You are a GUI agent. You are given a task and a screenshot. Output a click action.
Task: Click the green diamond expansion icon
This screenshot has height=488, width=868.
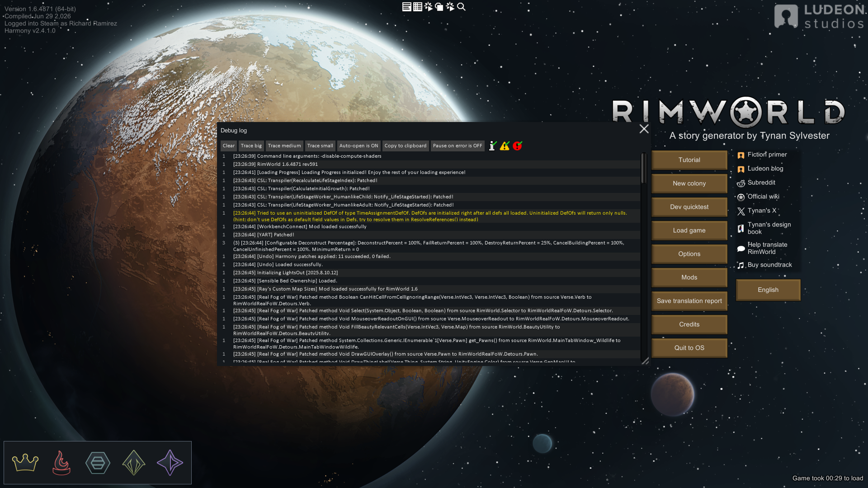(x=134, y=463)
